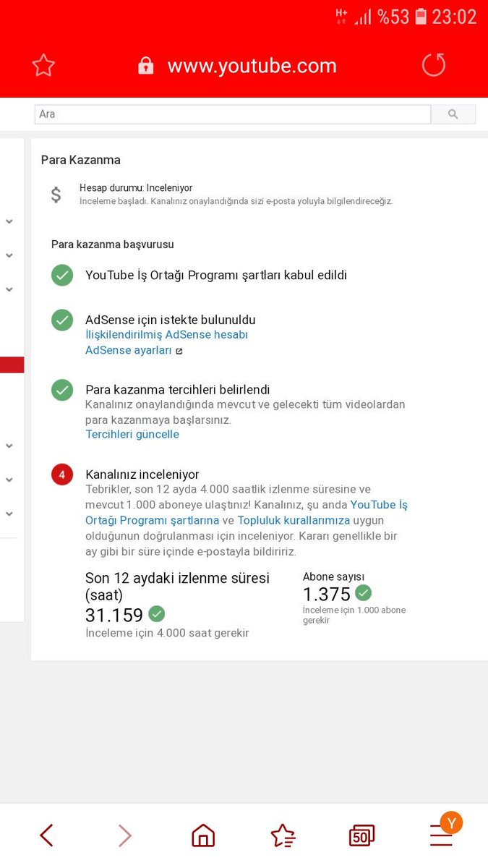Tap the Kanalınız inceleniyor heading
The image size is (488, 868).
[x=142, y=475]
